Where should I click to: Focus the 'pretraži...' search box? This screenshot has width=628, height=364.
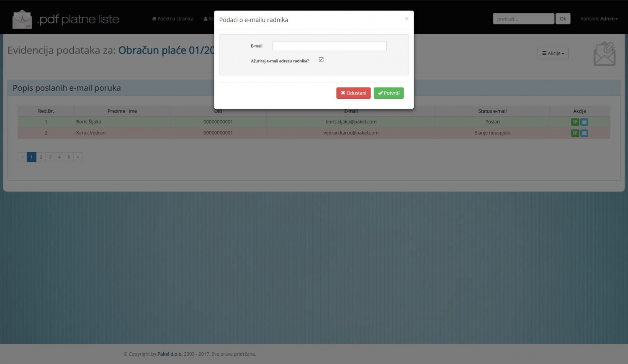[x=523, y=19]
